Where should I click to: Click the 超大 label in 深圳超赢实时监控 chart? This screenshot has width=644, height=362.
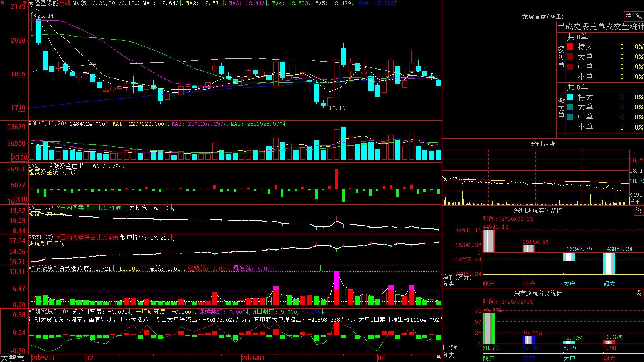coord(609,284)
